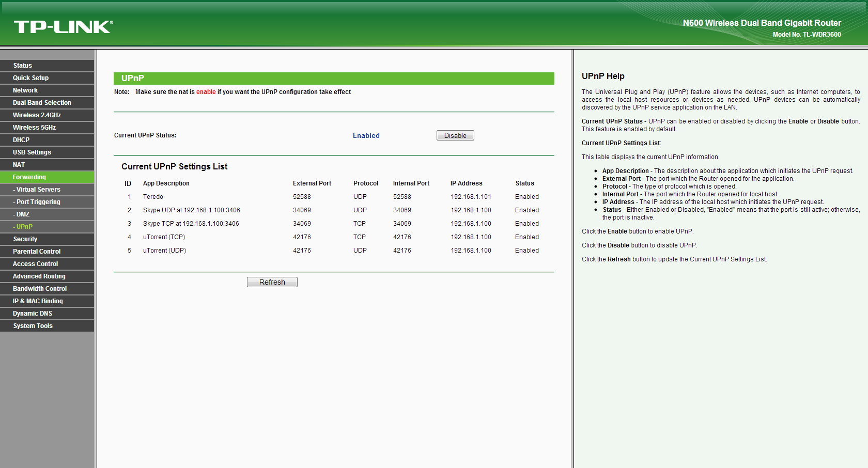Select 'Skype TCP at 192.168.1.100:3406' entry
Screen dimensions: 868x468
191,224
